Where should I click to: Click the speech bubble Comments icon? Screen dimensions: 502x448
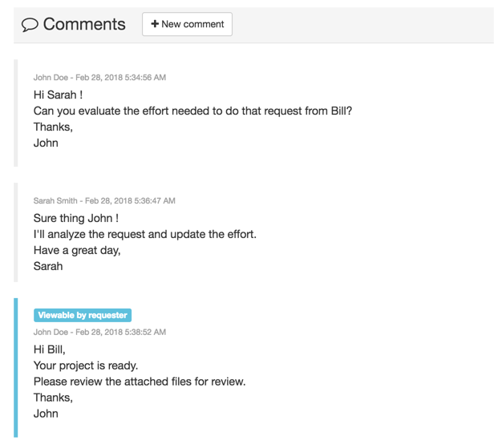[30, 25]
